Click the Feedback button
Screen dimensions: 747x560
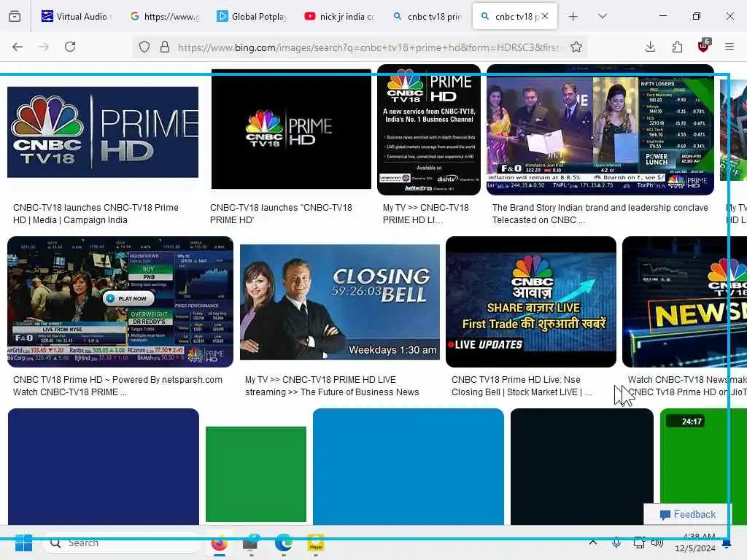click(687, 514)
